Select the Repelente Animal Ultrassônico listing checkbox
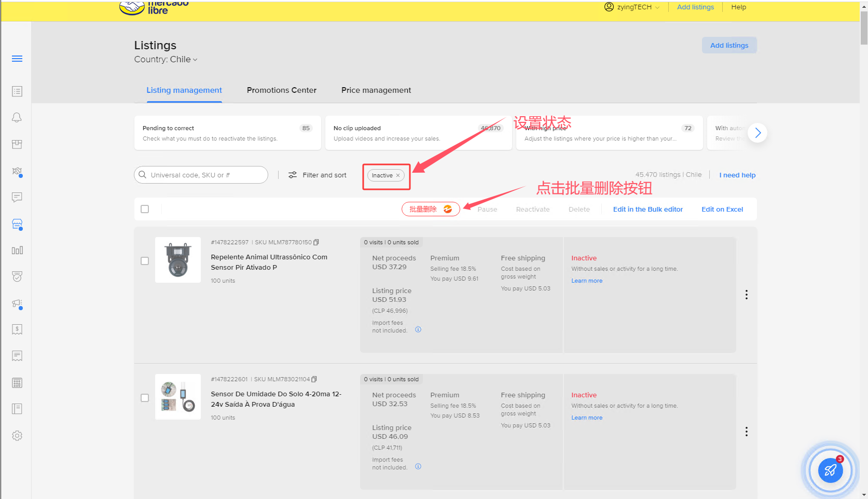Screen dimensions: 868x499 coord(145,261)
